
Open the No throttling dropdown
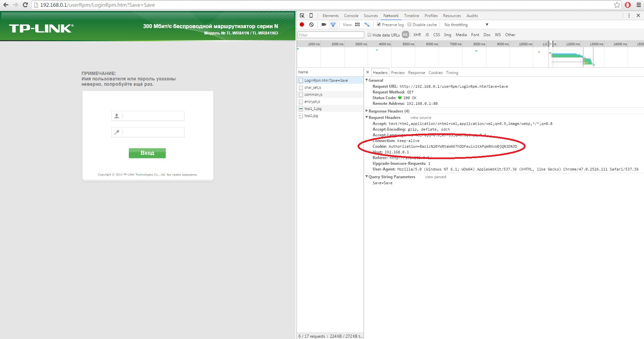[466, 25]
